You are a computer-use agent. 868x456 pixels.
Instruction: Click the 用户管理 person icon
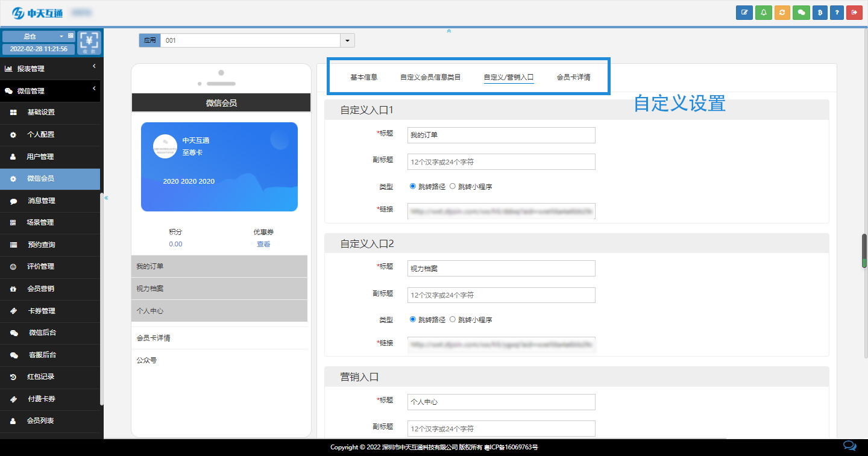coord(13,157)
